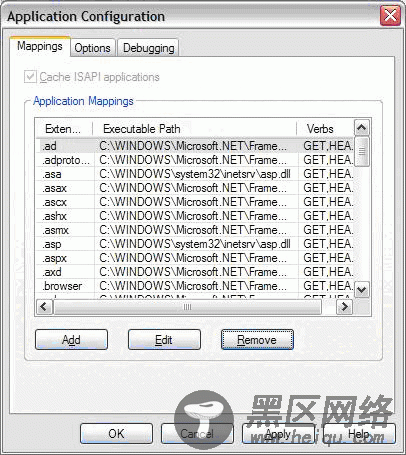Viewport: 406px width, 455px height.
Task: Click the .asa row's asp.dll executable path
Action: point(195,174)
